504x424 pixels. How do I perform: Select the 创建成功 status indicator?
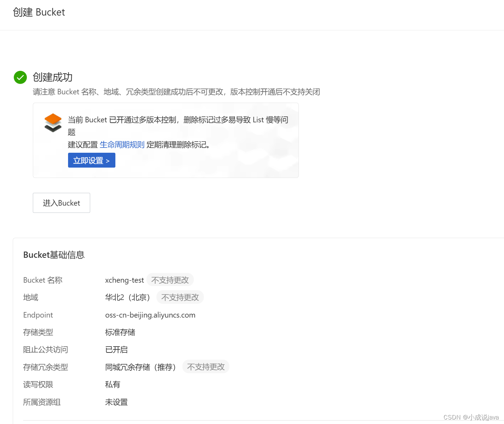pyautogui.click(x=52, y=77)
